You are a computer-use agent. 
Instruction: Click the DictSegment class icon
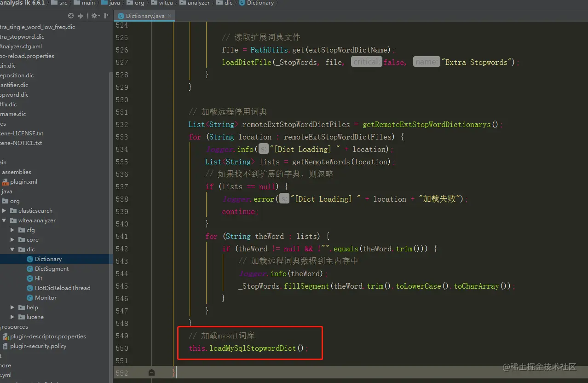click(30, 269)
